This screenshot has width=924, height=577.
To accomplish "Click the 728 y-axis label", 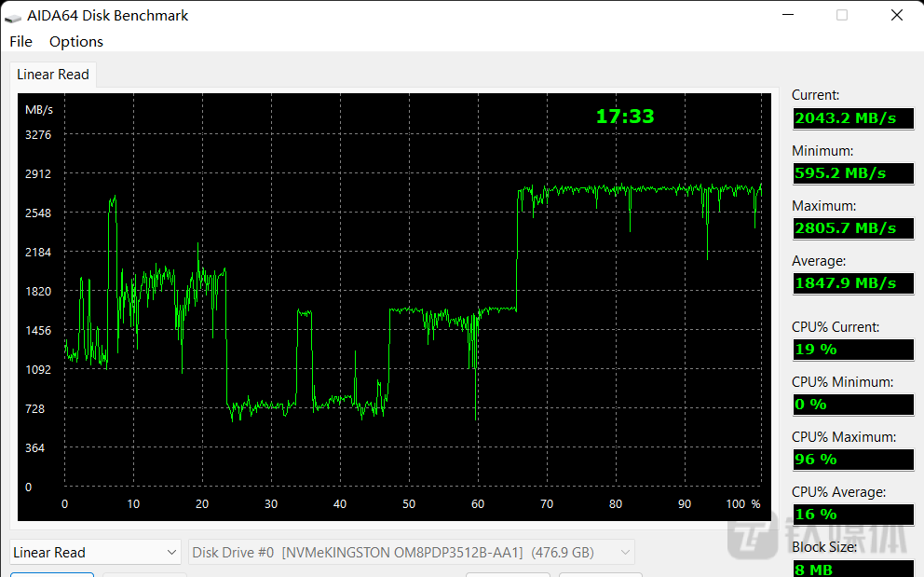I will [34, 409].
